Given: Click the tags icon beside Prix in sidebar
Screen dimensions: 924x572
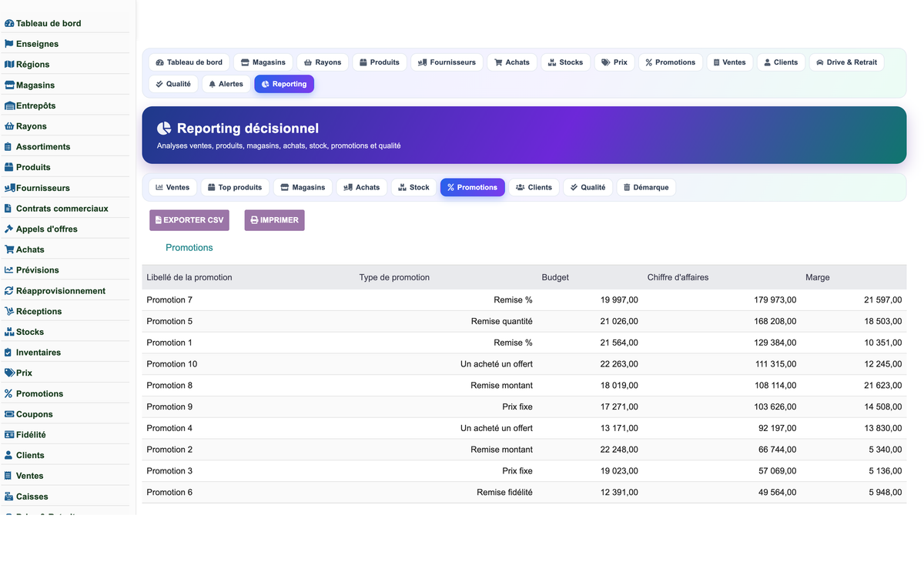Looking at the screenshot, I should 10,373.
